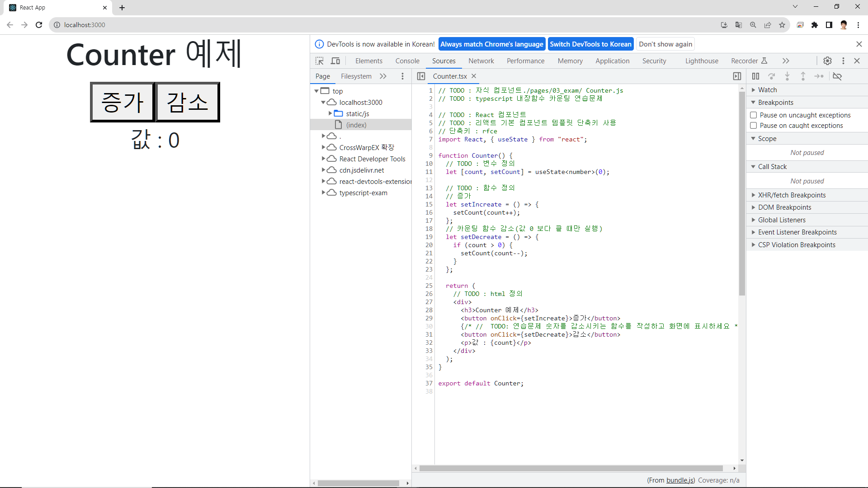Click Switch DevTools to Korean button

click(x=590, y=44)
